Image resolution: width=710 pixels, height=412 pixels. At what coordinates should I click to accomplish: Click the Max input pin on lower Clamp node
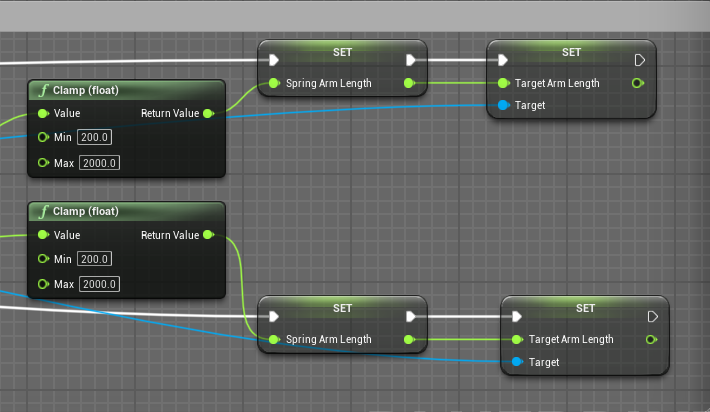point(42,284)
